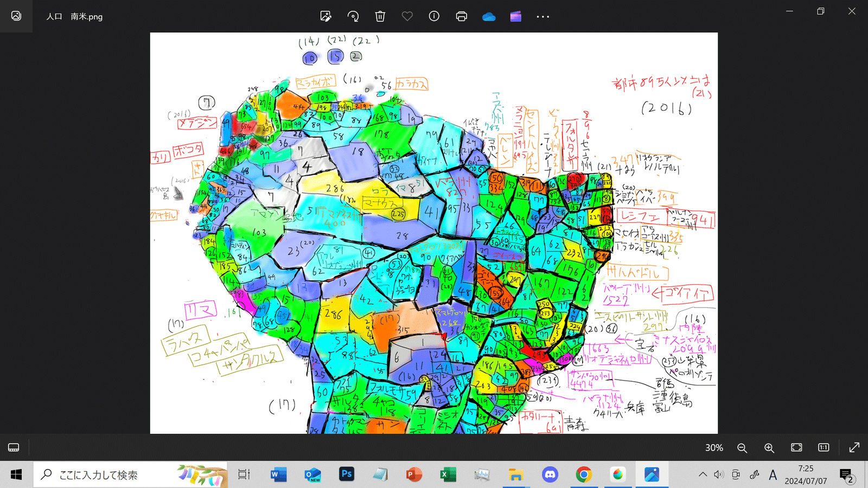The height and width of the screenshot is (488, 868).
Task: Rotate the image with the rotate icon
Action: tap(353, 16)
